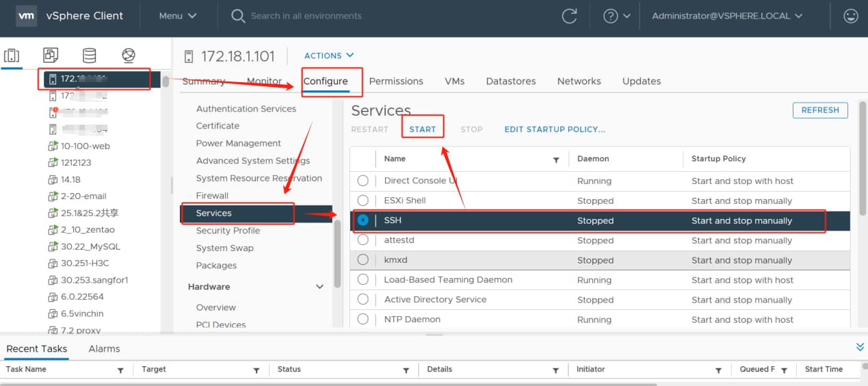Click the host icon with red alert badge
This screenshot has width=868, height=386.
53,112
